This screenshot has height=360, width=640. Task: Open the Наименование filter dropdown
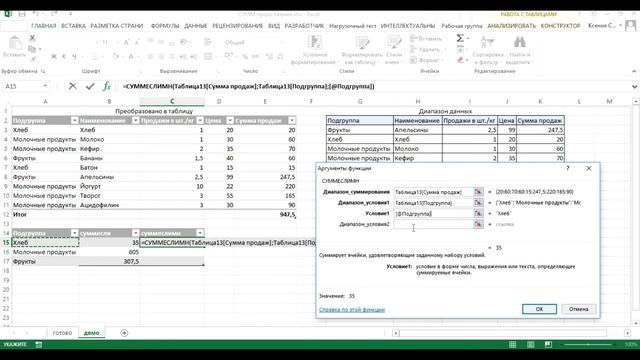pos(135,120)
